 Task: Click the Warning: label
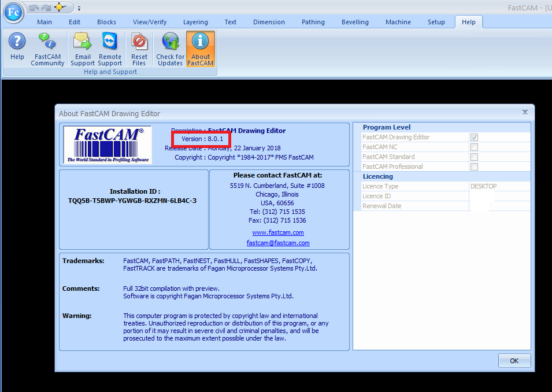click(77, 316)
